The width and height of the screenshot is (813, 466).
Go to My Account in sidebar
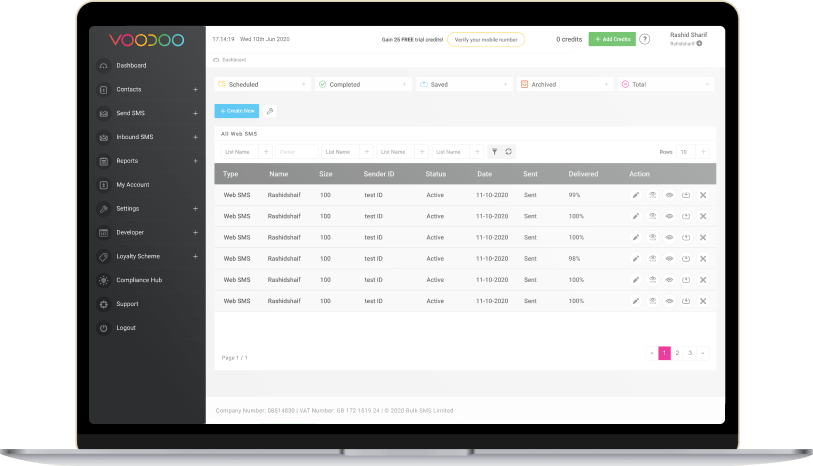pyautogui.click(x=133, y=185)
